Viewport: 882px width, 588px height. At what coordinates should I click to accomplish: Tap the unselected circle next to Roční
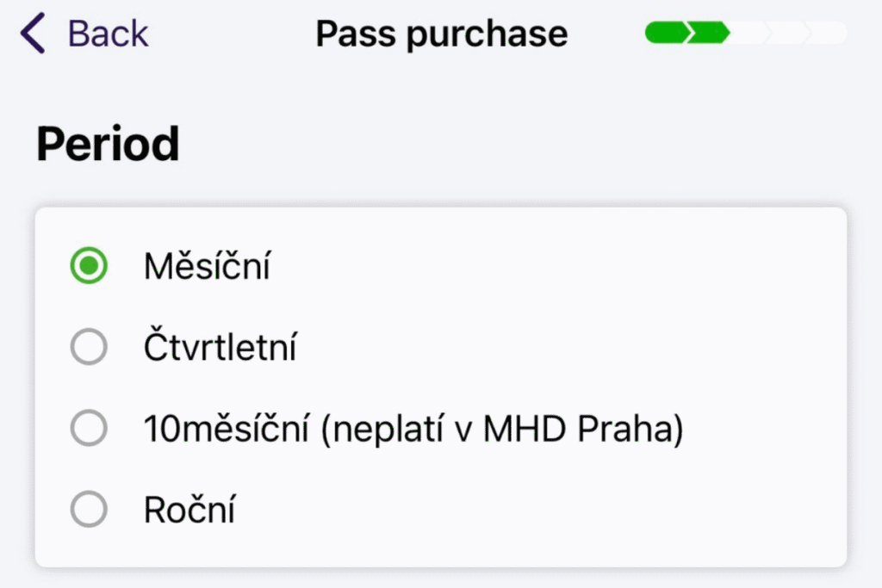click(87, 509)
